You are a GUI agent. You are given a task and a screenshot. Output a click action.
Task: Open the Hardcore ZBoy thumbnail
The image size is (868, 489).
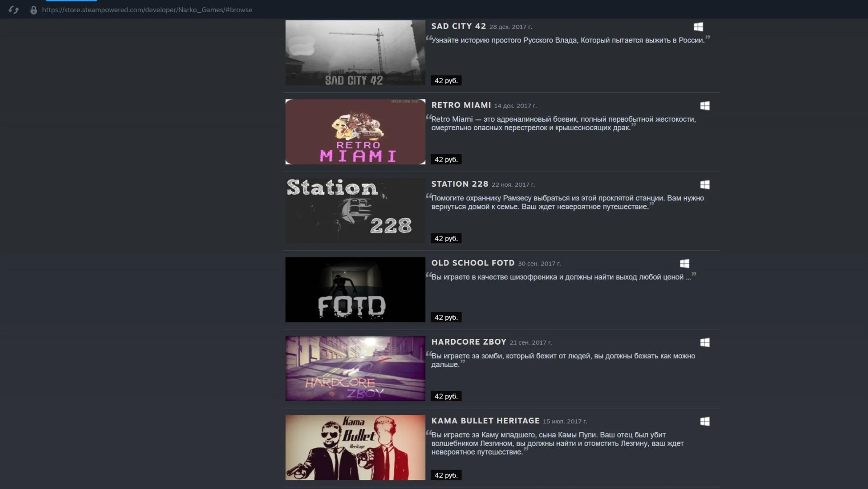(x=355, y=368)
